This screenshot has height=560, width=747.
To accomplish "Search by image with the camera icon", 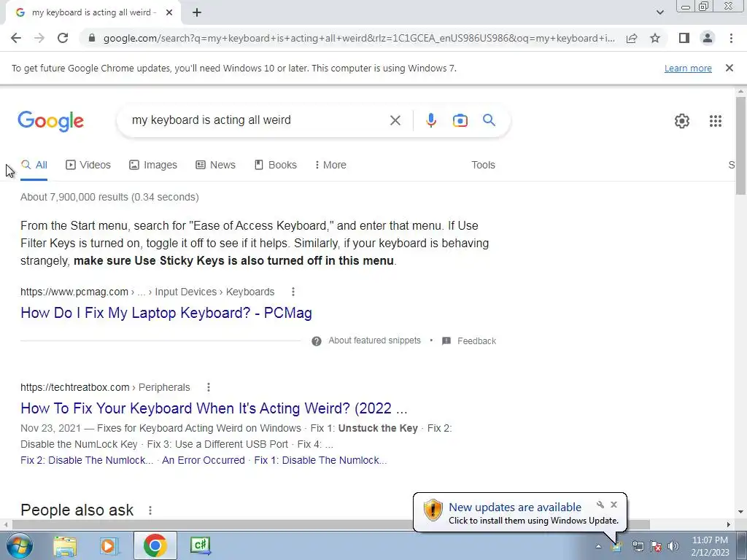I will [460, 120].
